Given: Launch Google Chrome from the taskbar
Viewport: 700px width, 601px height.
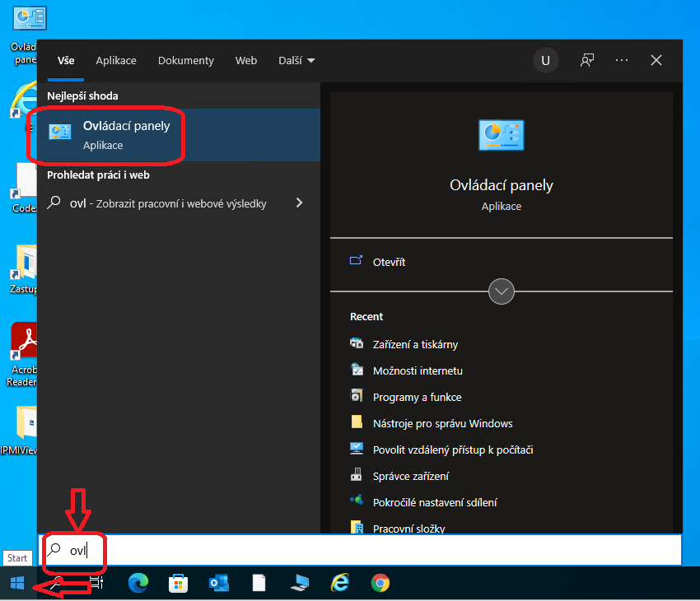Looking at the screenshot, I should tap(380, 583).
